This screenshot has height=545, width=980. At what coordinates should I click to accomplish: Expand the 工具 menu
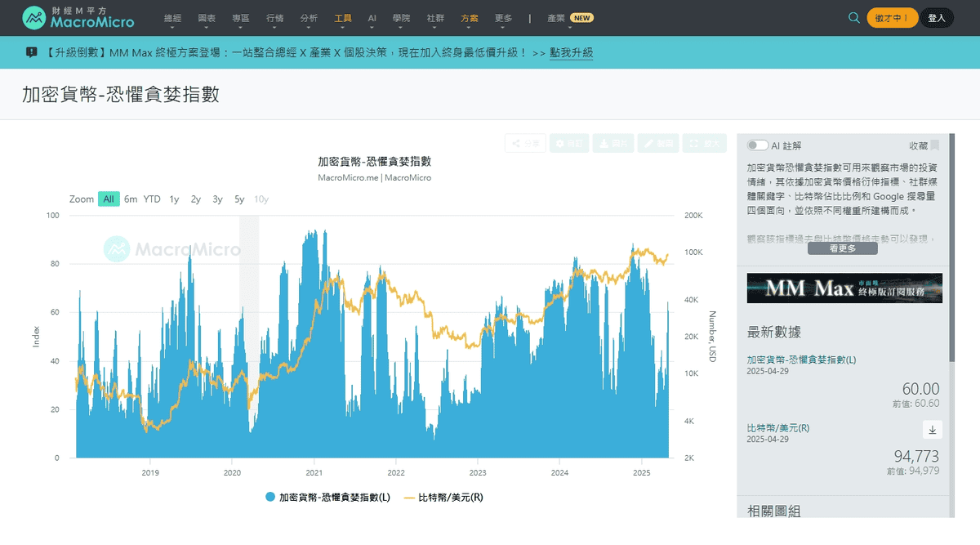point(343,17)
